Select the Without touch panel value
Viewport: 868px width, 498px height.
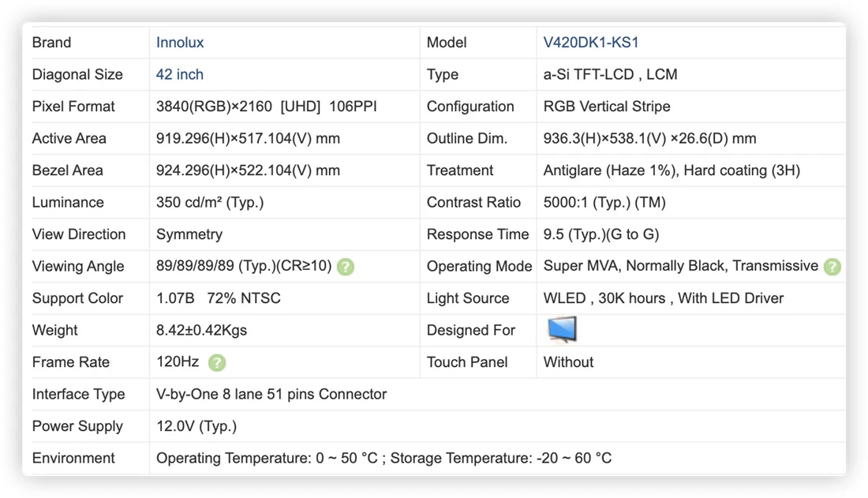568,361
